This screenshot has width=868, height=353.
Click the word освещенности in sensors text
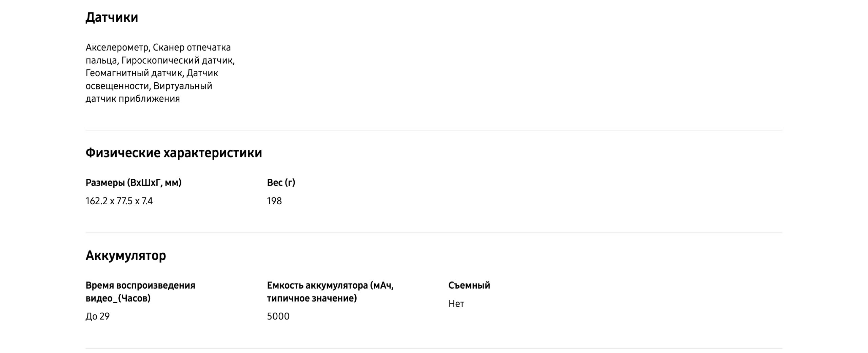(x=117, y=86)
